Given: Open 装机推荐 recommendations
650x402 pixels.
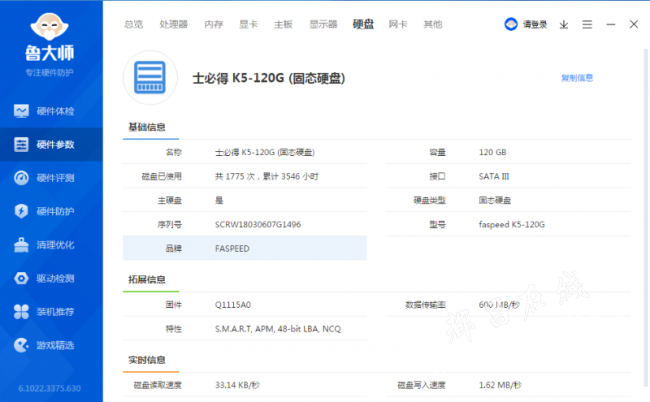Looking at the screenshot, I should (51, 312).
